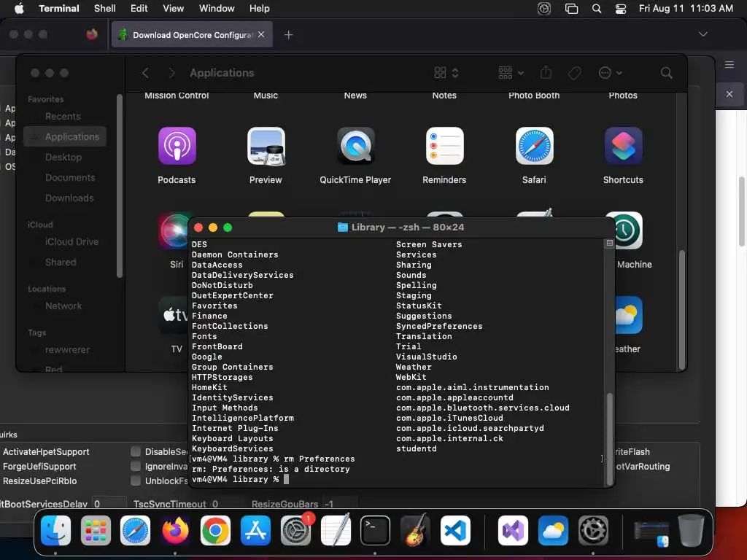Open the Help menu
747x560 pixels.
tap(260, 9)
